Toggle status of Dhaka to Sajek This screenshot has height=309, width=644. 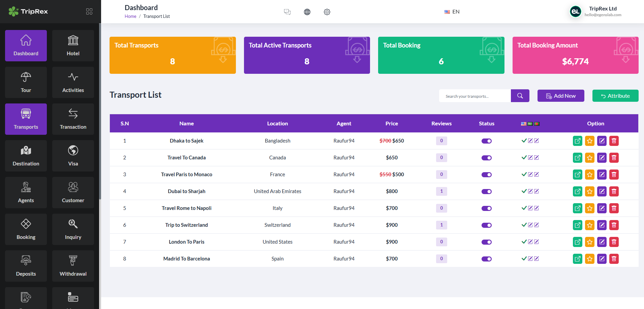[487, 141]
